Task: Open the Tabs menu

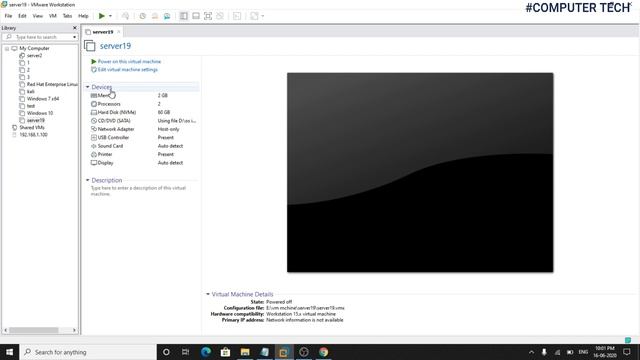Action: [x=67, y=16]
